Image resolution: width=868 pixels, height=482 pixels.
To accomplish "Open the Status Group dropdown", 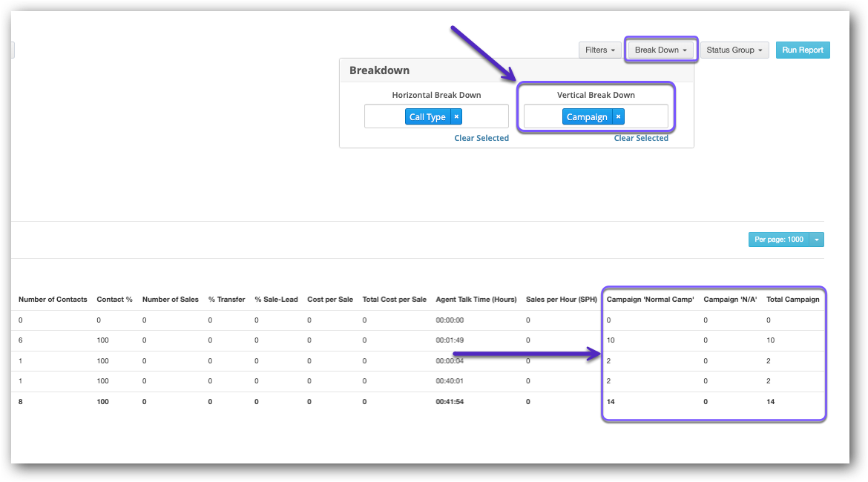I will 734,50.
